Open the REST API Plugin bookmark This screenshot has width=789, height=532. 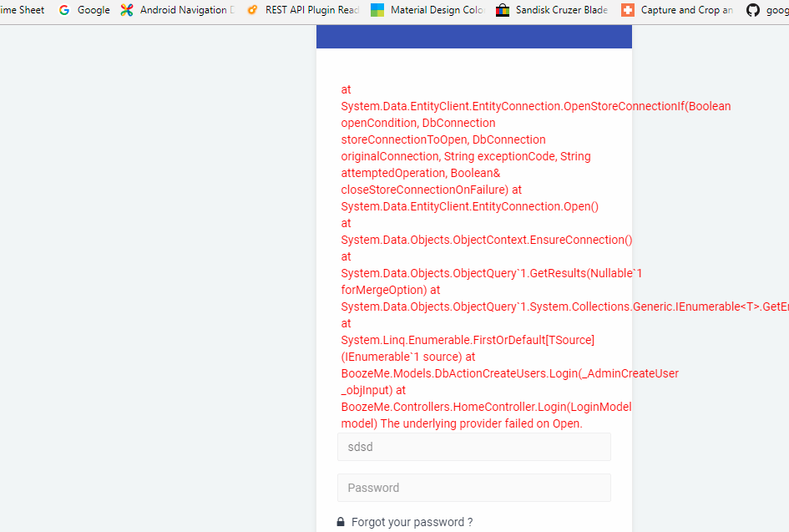coord(303,10)
